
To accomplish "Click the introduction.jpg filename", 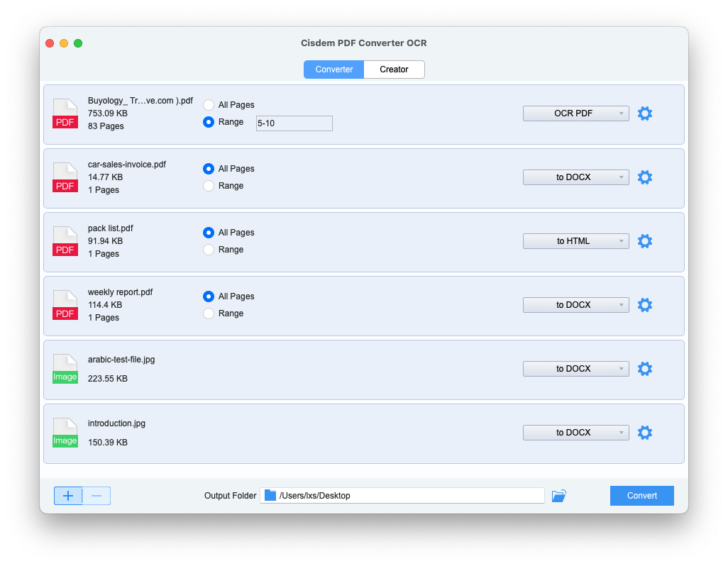I will 116,423.
